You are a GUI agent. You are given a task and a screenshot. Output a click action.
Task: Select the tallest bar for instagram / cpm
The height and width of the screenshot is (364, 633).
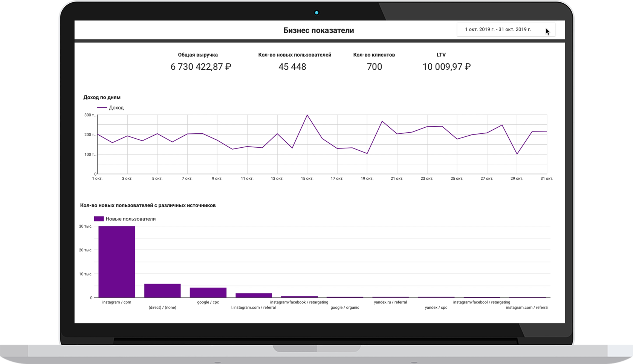click(x=117, y=262)
